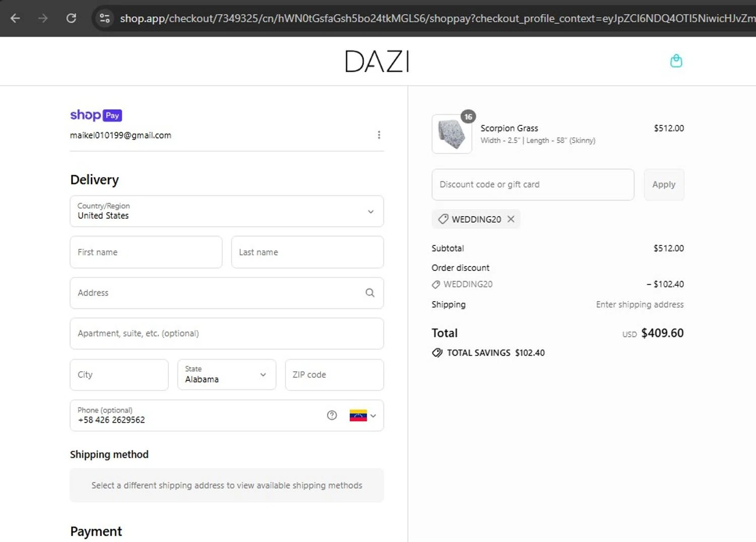Show phone help question mark tooltip
The height and width of the screenshot is (542, 756).
[x=332, y=415]
